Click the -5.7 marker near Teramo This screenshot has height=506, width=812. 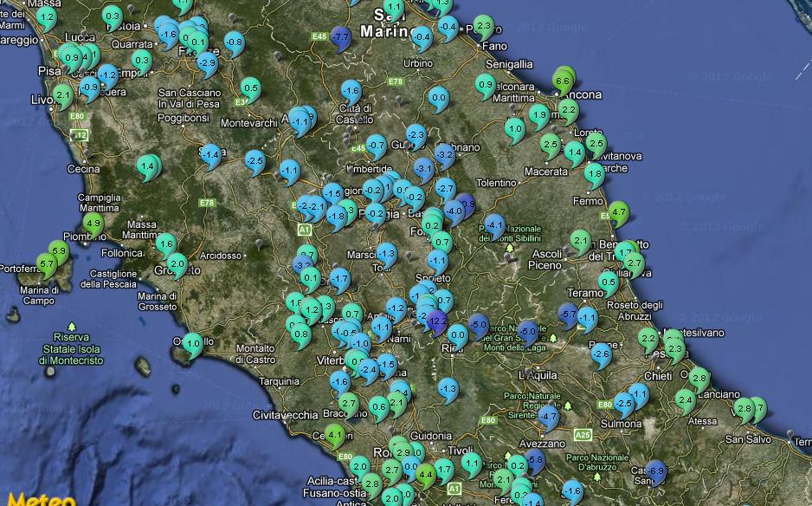click(x=568, y=314)
